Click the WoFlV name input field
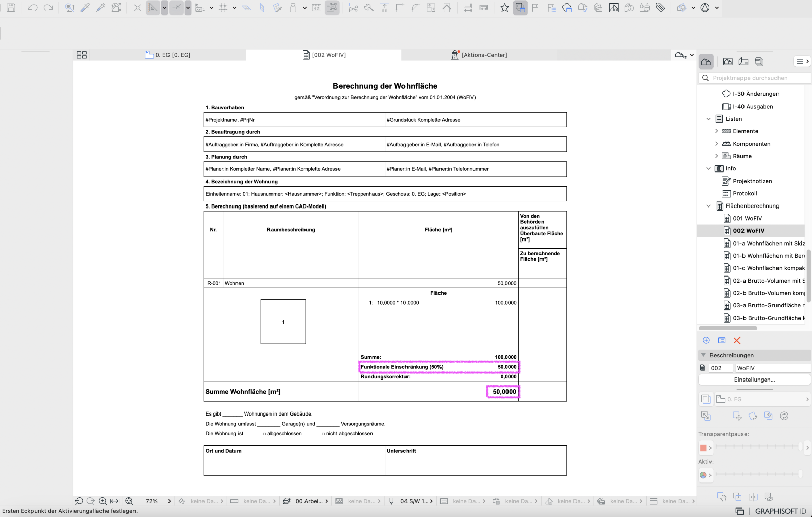This screenshot has width=812, height=517. pyautogui.click(x=773, y=368)
